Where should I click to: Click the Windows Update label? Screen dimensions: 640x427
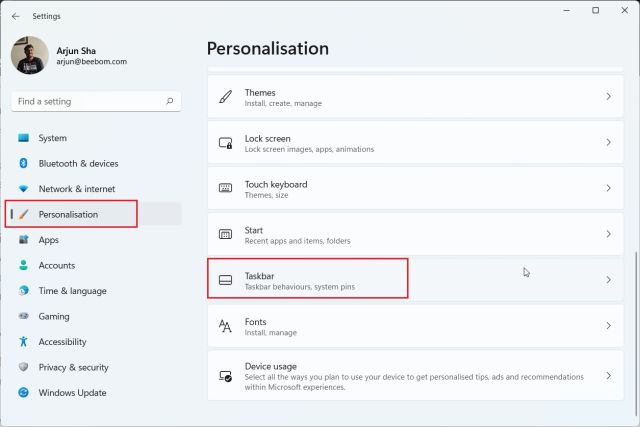click(x=72, y=393)
